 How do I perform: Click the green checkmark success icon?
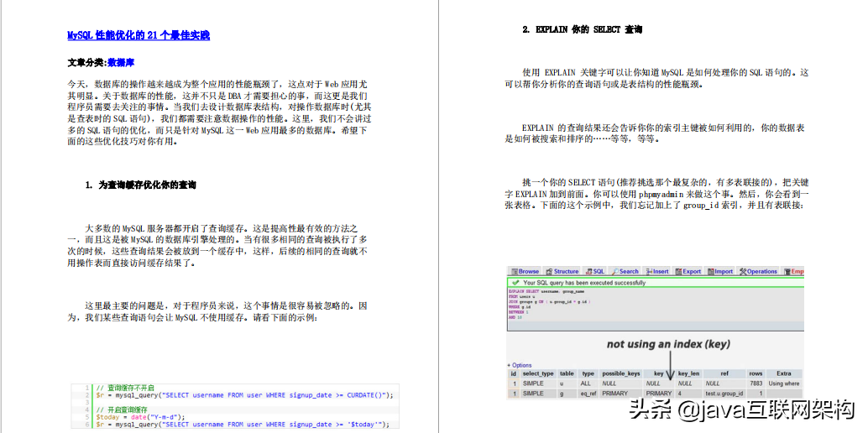(515, 283)
